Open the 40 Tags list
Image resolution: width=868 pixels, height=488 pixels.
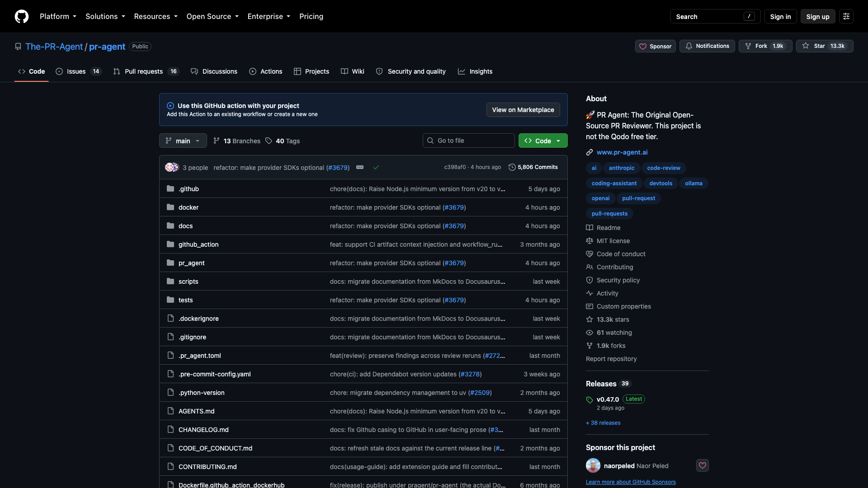[x=283, y=141]
